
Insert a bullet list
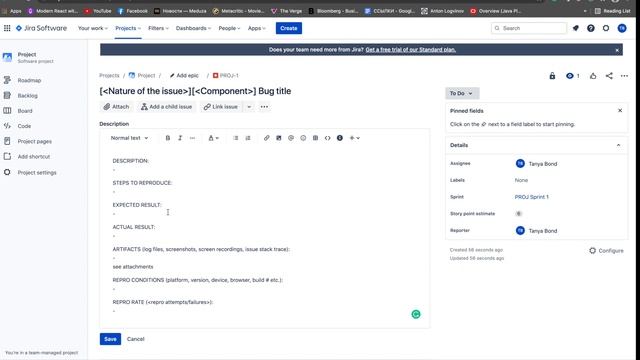point(236,138)
